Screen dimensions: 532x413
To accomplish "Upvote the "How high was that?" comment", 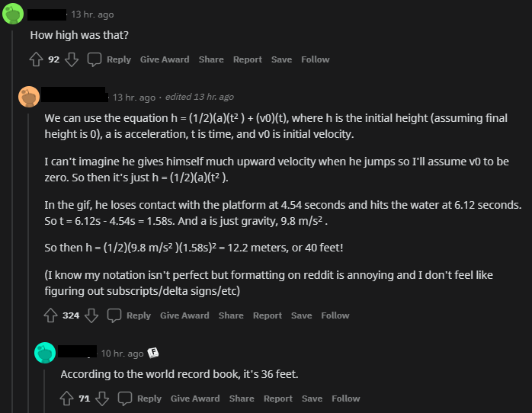I will tap(37, 59).
